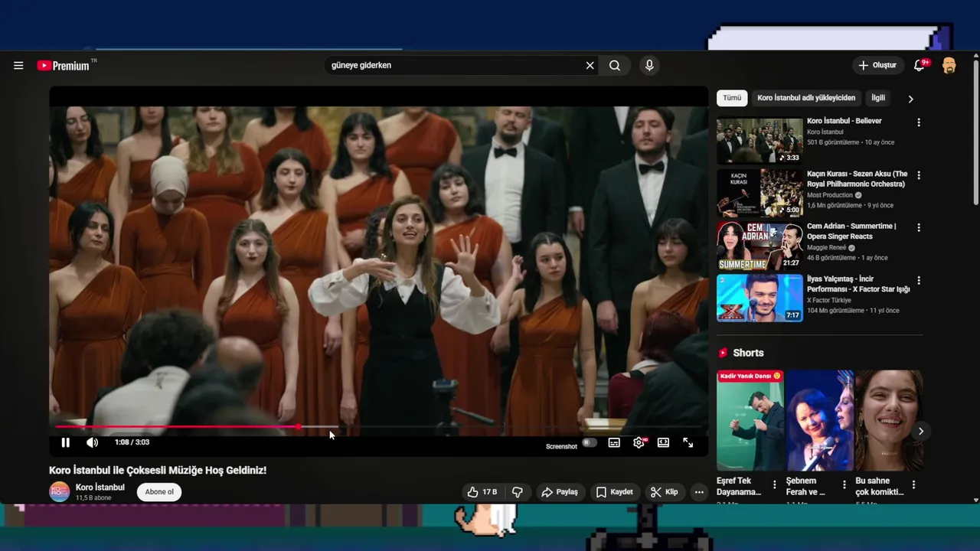Viewport: 980px width, 551px height.
Task: Open options for Believer video
Action: click(x=919, y=122)
